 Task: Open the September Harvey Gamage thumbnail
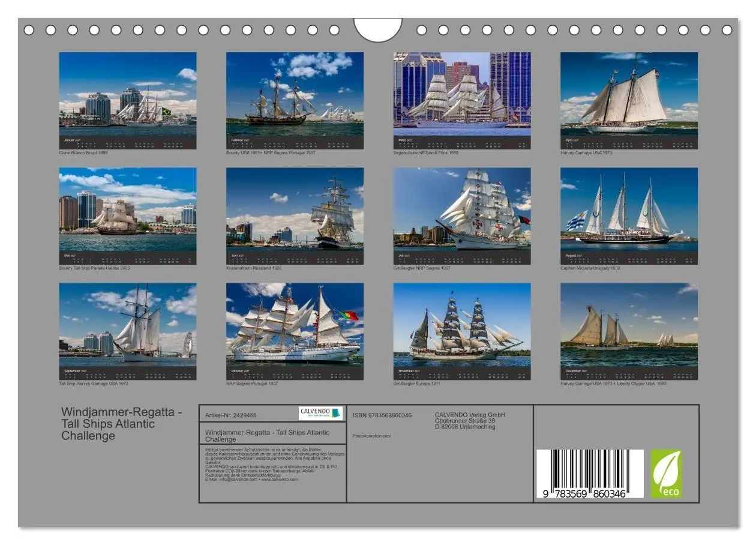click(x=127, y=331)
